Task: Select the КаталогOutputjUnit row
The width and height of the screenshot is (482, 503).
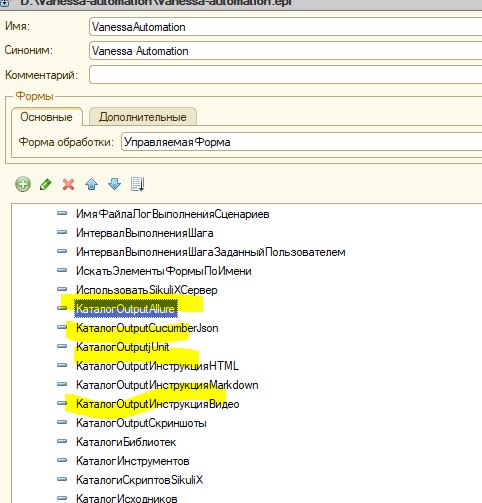Action: pos(123,347)
